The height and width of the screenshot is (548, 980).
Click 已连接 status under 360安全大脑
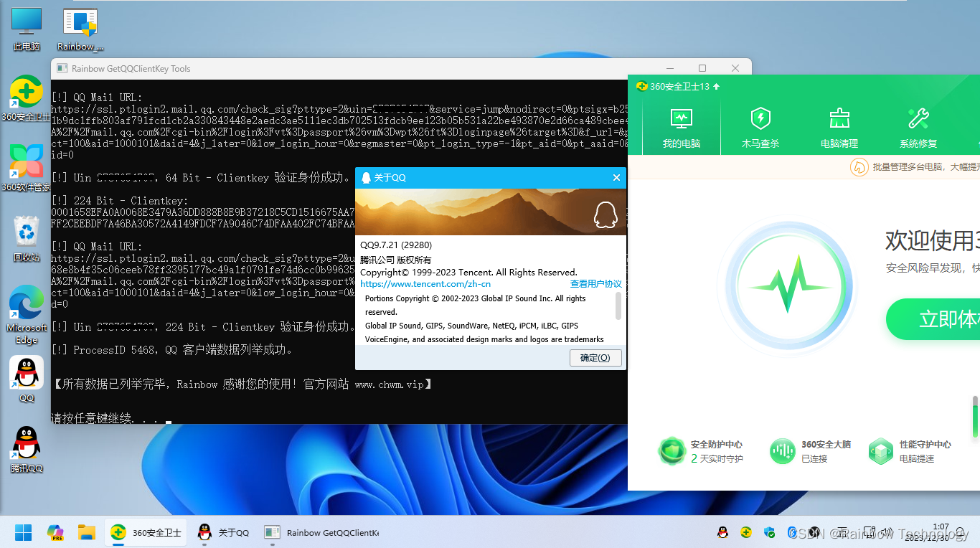click(x=814, y=458)
